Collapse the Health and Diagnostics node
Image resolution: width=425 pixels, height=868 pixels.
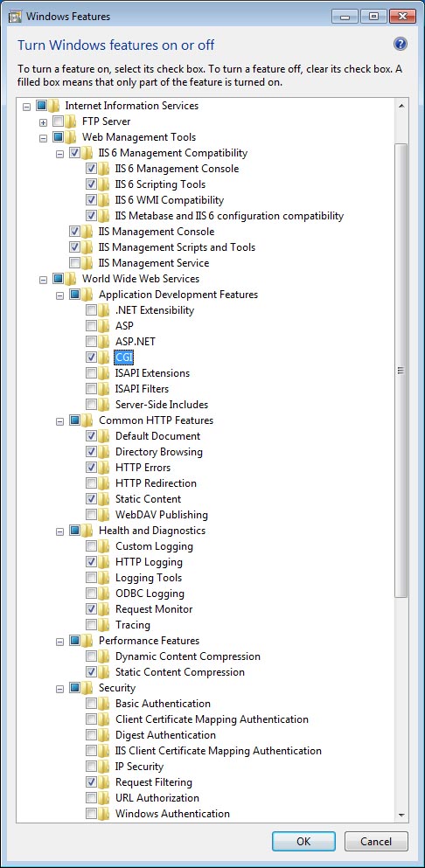[x=59, y=531]
